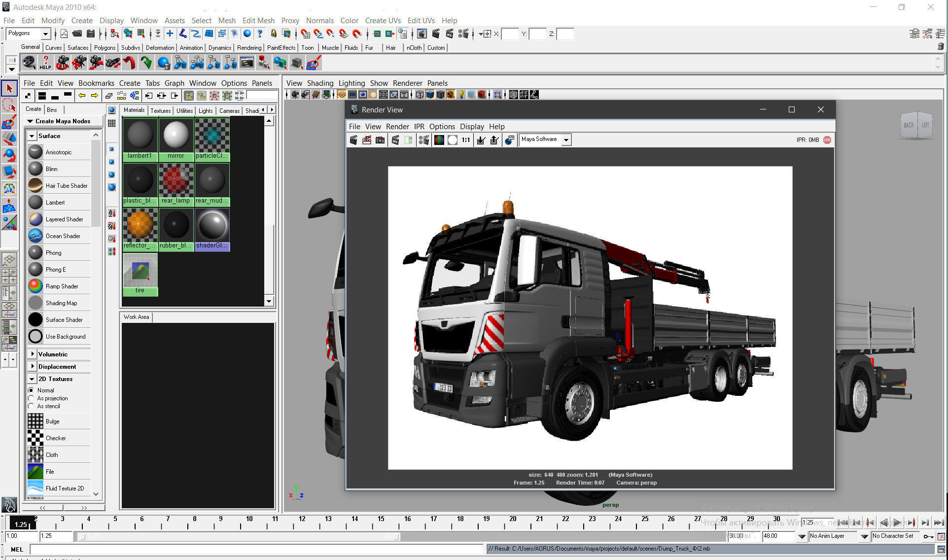Open the IPR menu in Render View

pyautogui.click(x=419, y=126)
